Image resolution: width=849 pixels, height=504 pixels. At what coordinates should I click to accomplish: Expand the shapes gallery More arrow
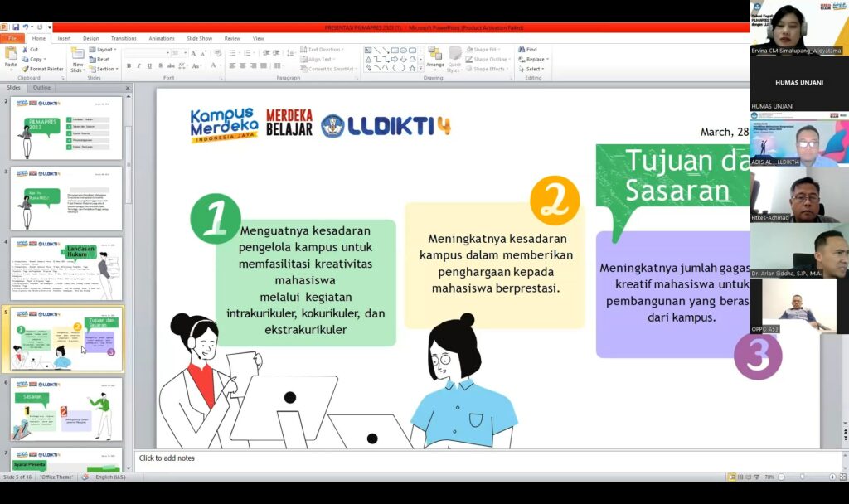420,69
